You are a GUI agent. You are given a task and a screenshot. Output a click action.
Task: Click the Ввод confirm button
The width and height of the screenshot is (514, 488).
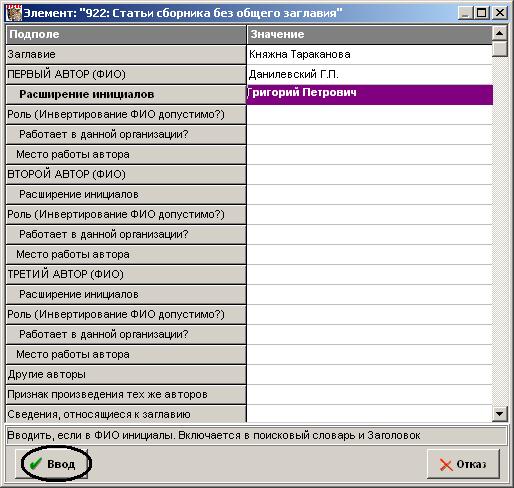[52, 464]
